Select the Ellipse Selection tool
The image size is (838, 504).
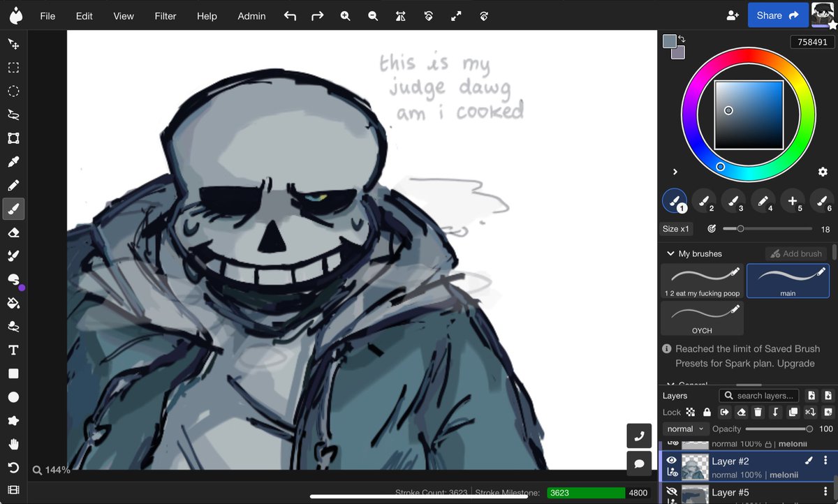click(x=13, y=91)
